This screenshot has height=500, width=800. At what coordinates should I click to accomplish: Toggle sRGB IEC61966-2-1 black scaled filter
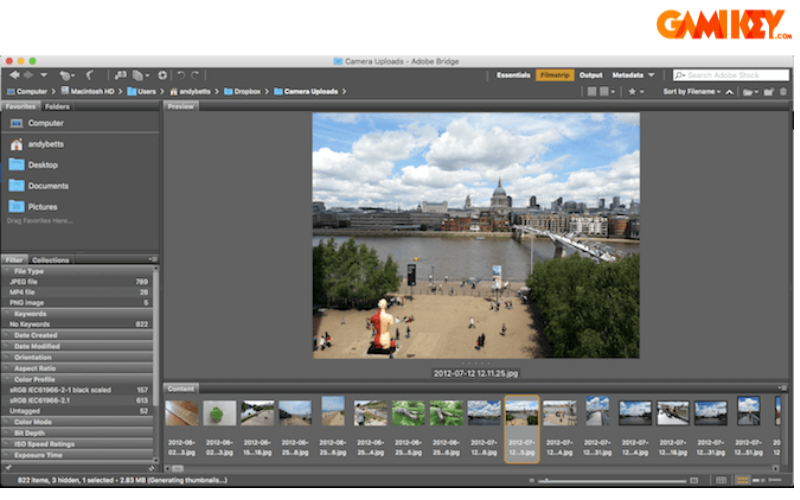click(78, 390)
